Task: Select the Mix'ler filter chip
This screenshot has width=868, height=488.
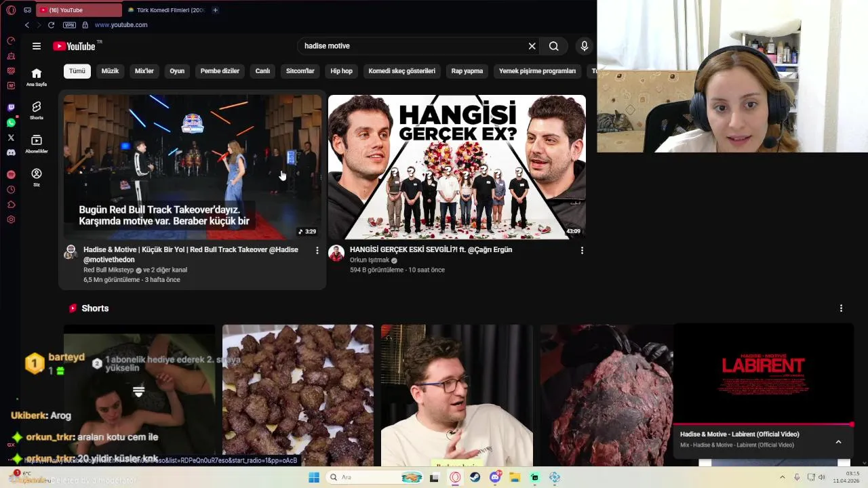Action: tap(144, 71)
